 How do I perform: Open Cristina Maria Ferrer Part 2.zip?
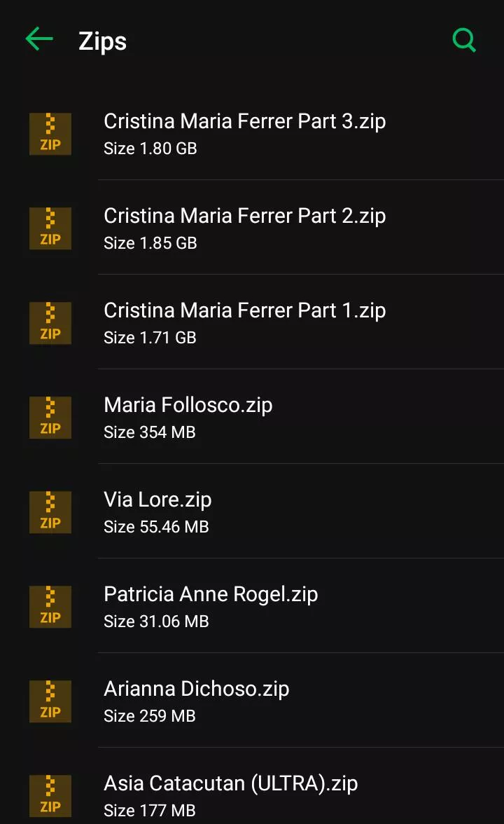pyautogui.click(x=244, y=216)
